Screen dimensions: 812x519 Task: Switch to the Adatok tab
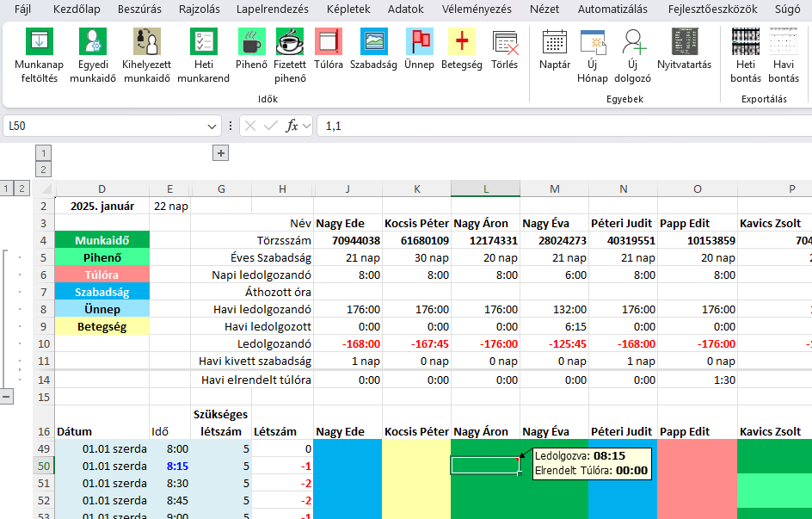click(406, 9)
